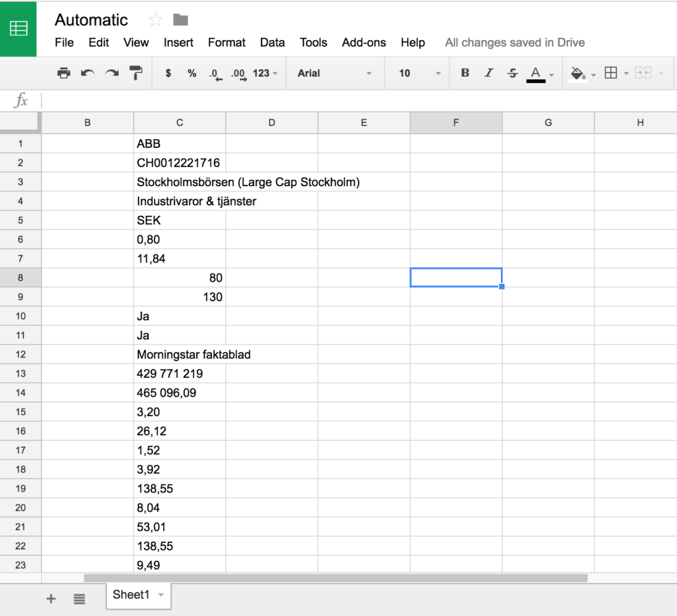Format as currency

coord(168,73)
